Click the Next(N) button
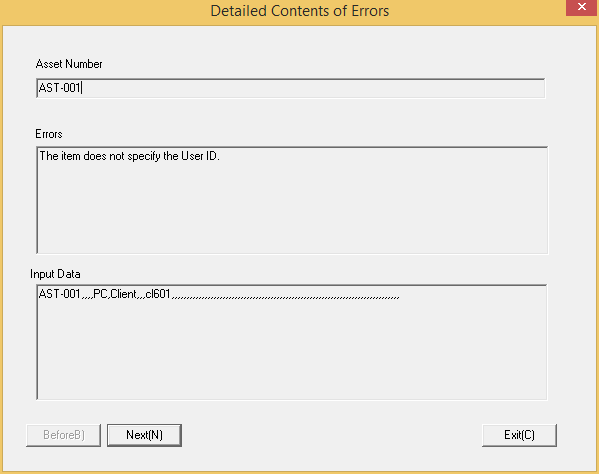This screenshot has height=474, width=599. point(144,435)
